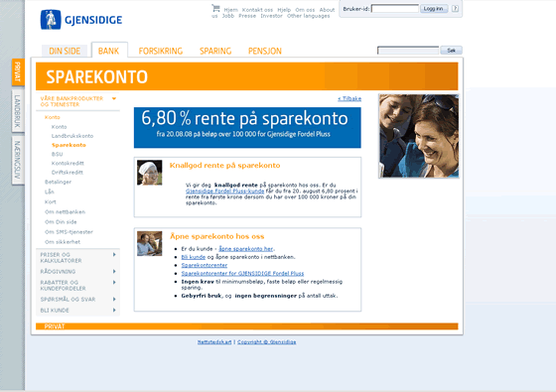This screenshot has width=556, height=392.
Task: Open Om SMS-tjenester in sidebar
Action: pos(69,232)
